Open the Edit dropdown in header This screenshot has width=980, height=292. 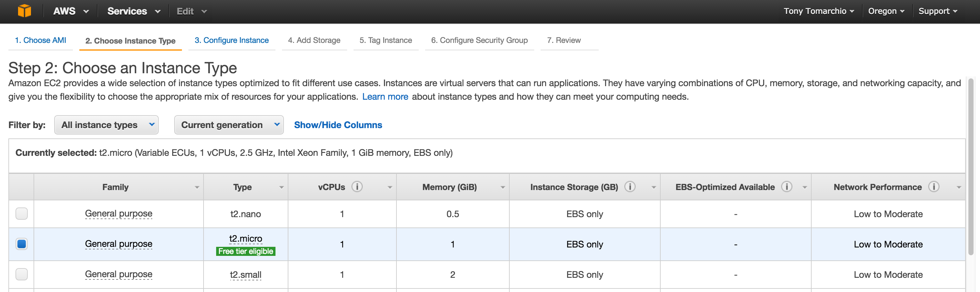[x=192, y=11]
